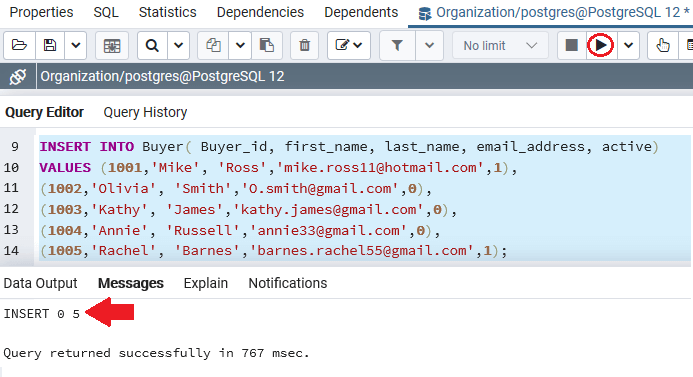Open the Notifications tab
Screen dimensions: 693x377
[288, 283]
